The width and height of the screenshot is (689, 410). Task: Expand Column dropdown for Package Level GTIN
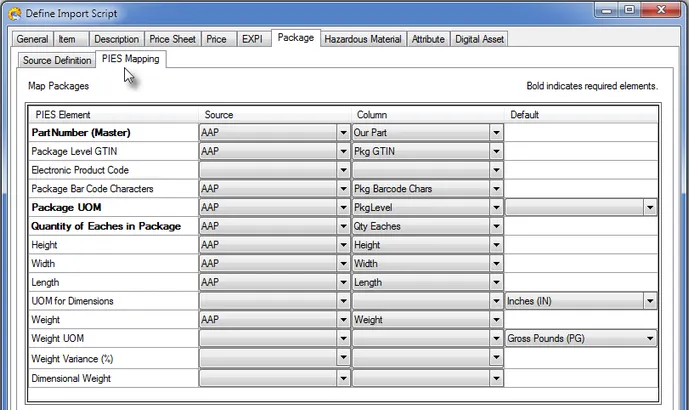click(496, 151)
